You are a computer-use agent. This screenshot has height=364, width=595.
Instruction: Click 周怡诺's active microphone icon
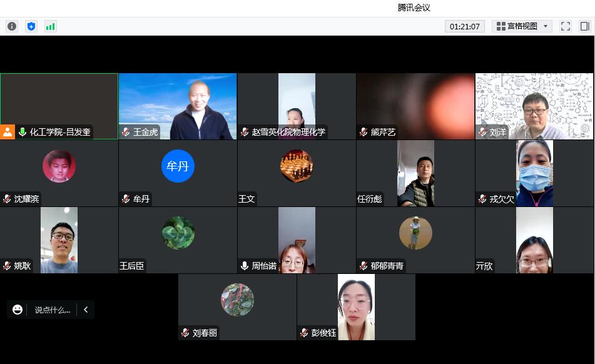point(245,266)
